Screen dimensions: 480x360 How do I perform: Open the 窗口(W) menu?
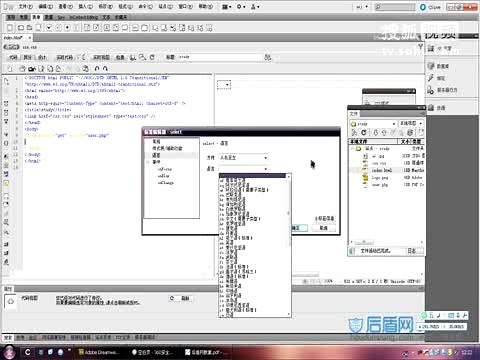coord(185,6)
